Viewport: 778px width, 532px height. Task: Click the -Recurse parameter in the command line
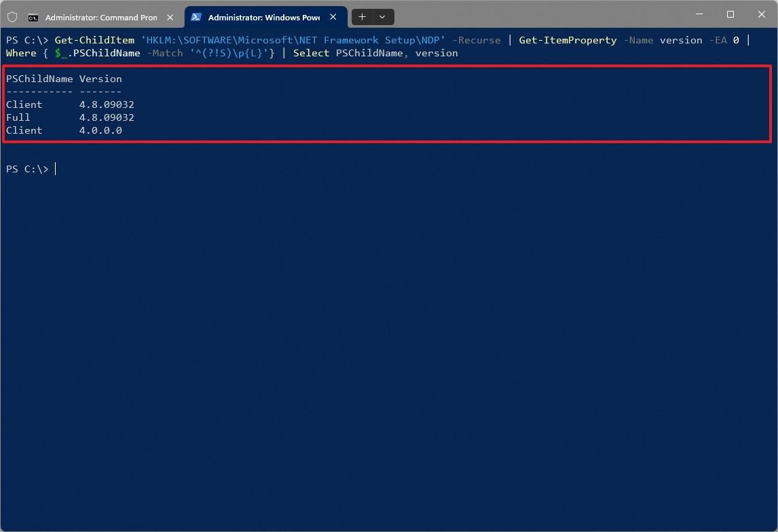click(475, 40)
